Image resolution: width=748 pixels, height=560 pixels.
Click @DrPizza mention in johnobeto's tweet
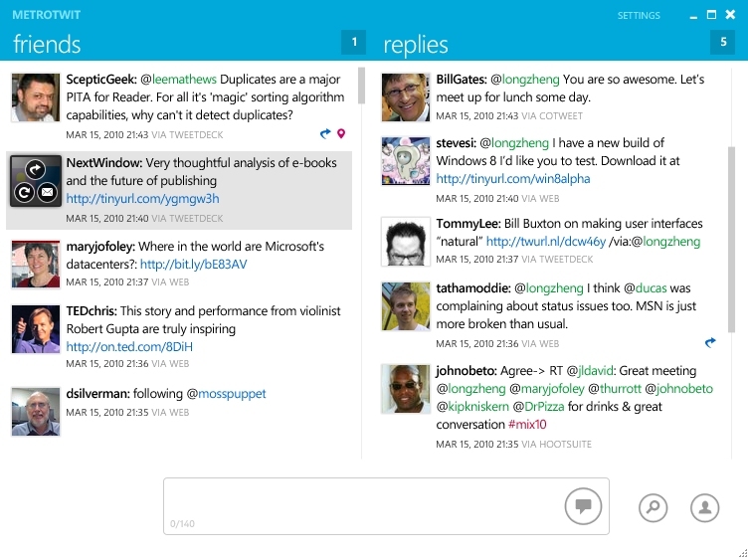[x=538, y=407]
